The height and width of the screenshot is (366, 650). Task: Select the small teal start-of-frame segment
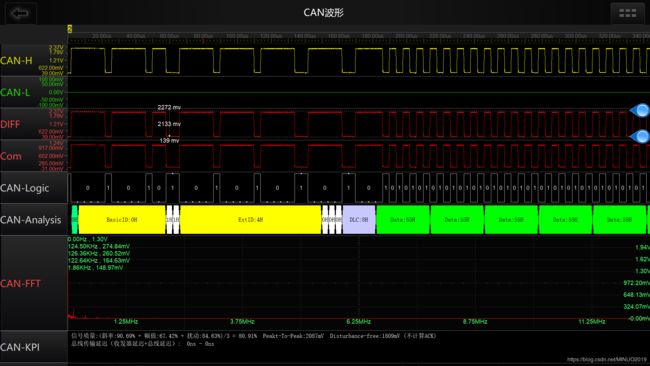pyautogui.click(x=75, y=220)
